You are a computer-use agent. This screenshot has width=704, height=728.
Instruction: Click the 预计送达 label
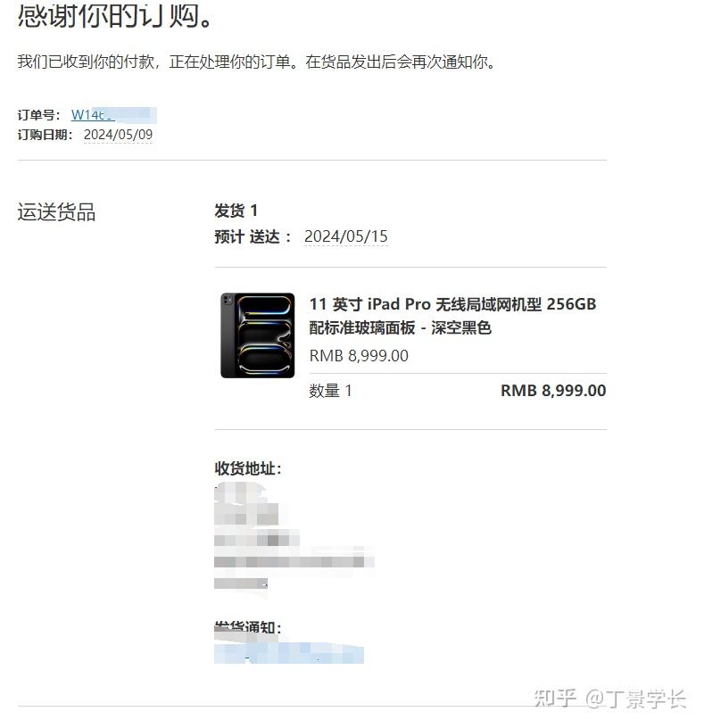[x=253, y=236]
